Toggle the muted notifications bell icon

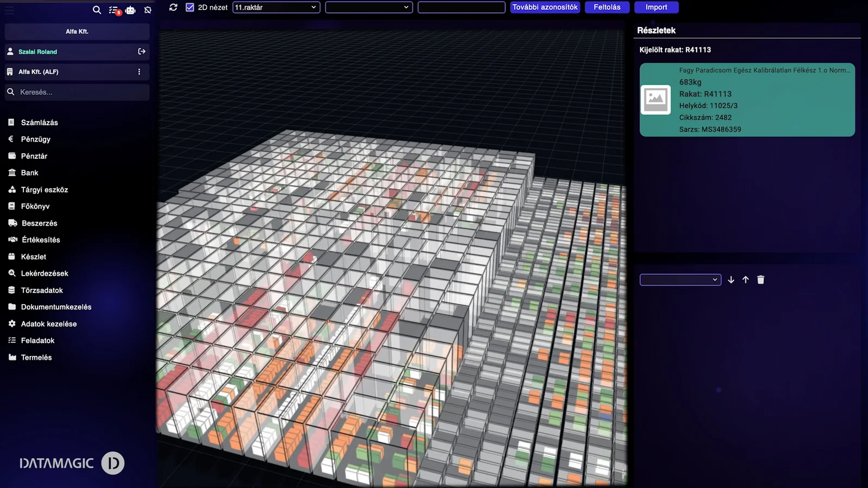pos(148,10)
